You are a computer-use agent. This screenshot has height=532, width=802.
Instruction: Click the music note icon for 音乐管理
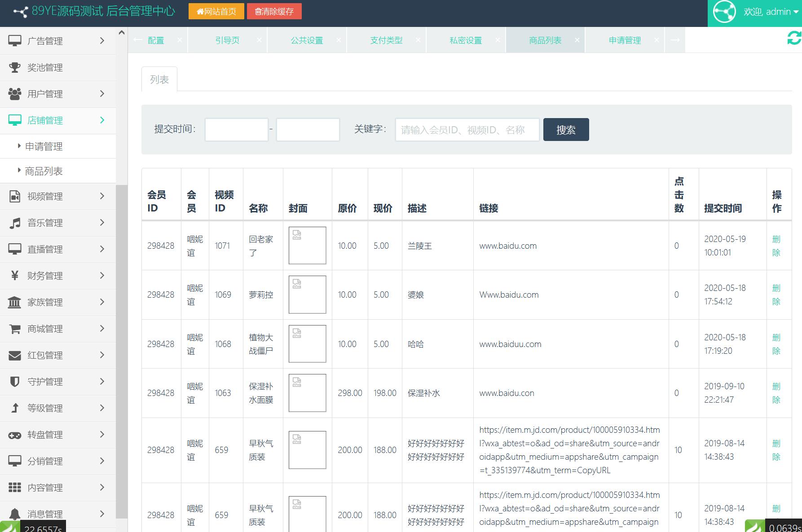click(x=15, y=223)
